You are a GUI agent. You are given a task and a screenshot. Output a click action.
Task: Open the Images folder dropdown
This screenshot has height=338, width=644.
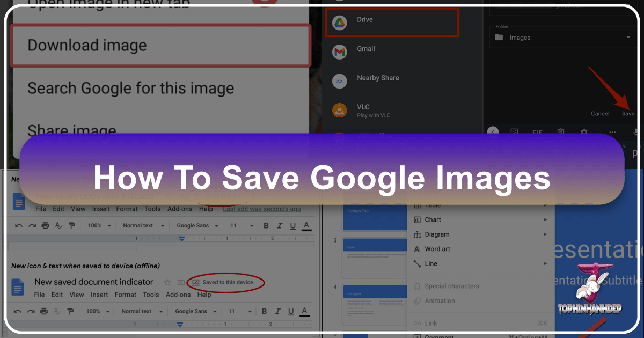(628, 37)
